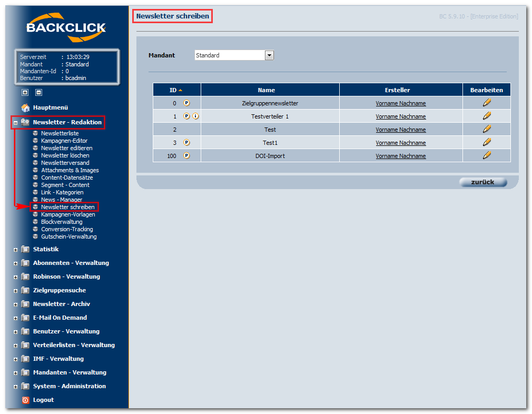The width and height of the screenshot is (532, 414).
Task: Click the pencil edit icon for DOI-Import
Action: [x=487, y=155]
